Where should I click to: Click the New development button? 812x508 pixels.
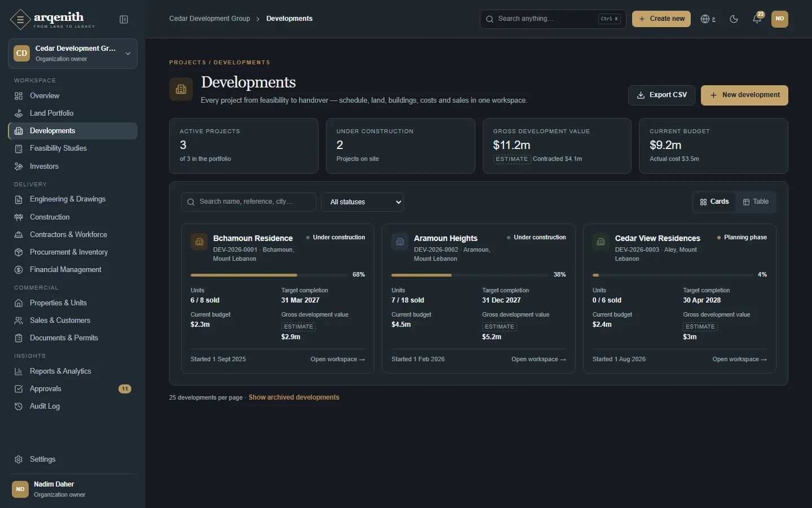(x=744, y=95)
